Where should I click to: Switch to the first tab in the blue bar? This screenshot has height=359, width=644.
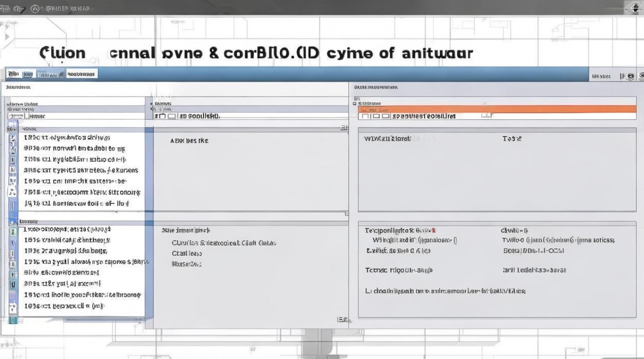pos(13,74)
